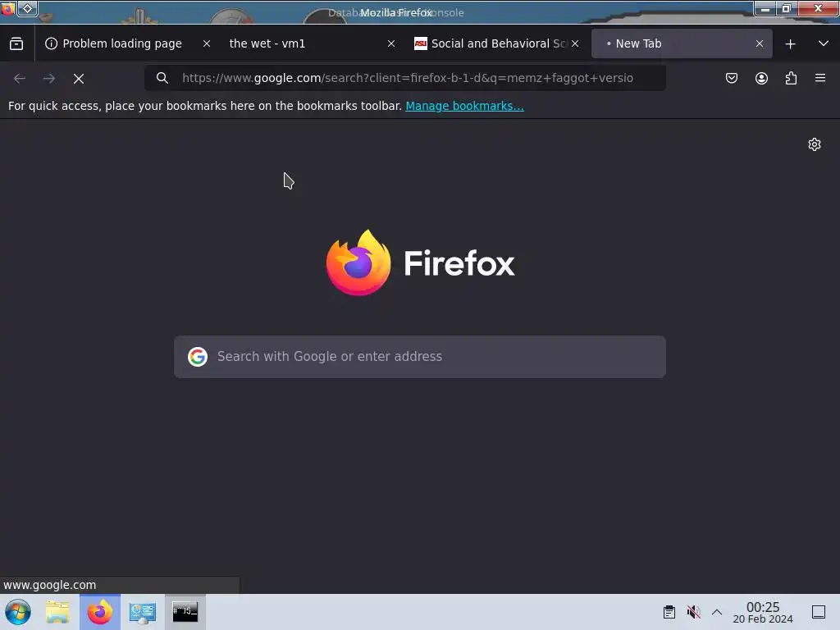Image resolution: width=840 pixels, height=630 pixels.
Task: Open File Explorer from taskbar
Action: tap(57, 612)
